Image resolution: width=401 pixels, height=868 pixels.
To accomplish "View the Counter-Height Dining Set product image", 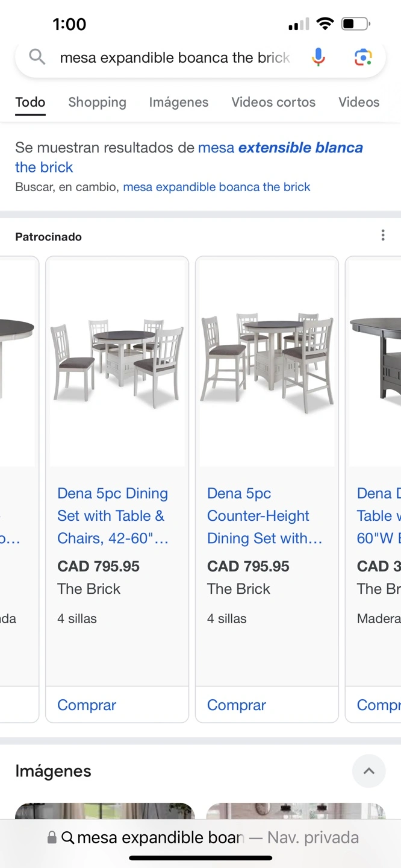I will coord(267,362).
